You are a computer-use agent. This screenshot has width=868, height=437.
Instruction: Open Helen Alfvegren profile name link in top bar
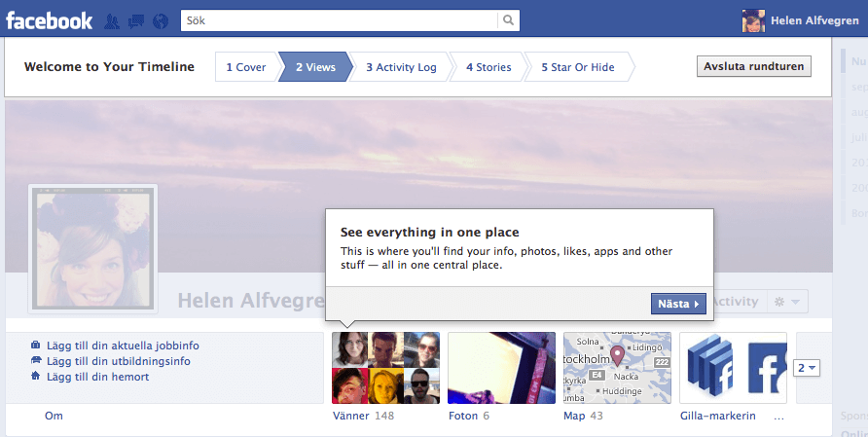pyautogui.click(x=814, y=20)
